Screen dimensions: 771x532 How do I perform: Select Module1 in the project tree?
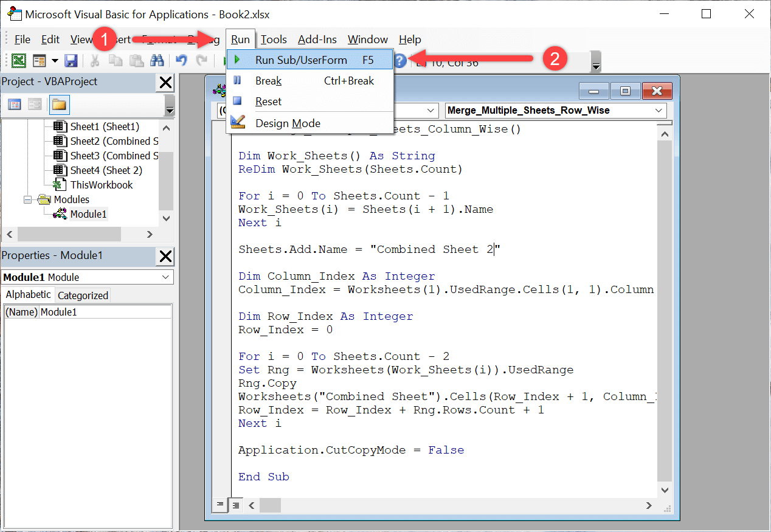[x=89, y=214]
